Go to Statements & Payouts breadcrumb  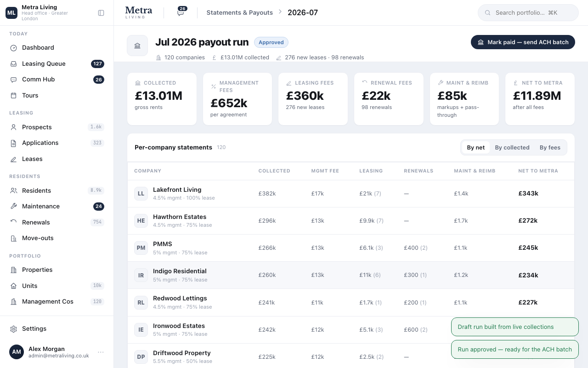click(240, 13)
